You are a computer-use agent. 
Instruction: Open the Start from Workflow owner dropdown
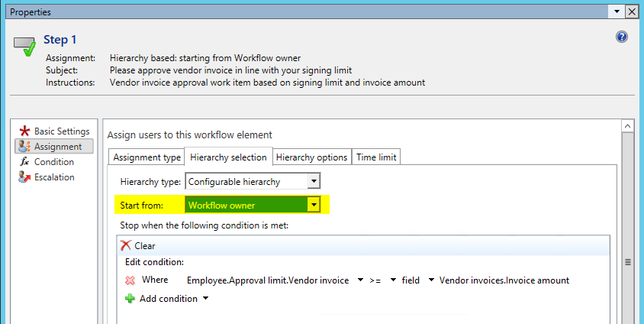(x=313, y=205)
